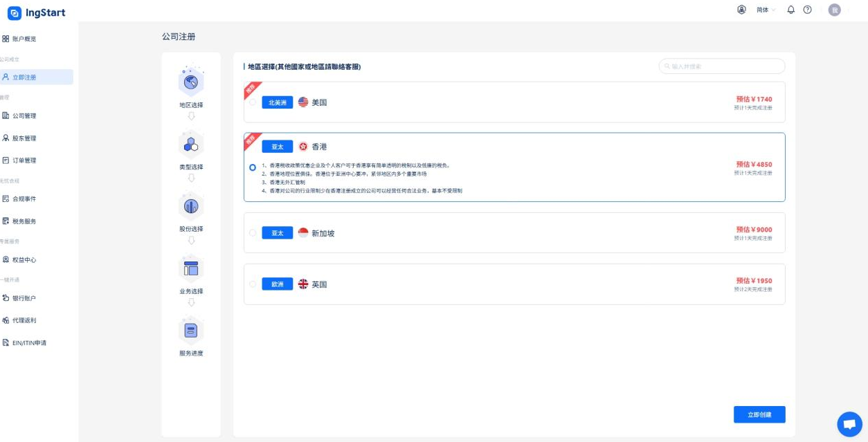Click the 预估¥1950 price text

coord(754,281)
